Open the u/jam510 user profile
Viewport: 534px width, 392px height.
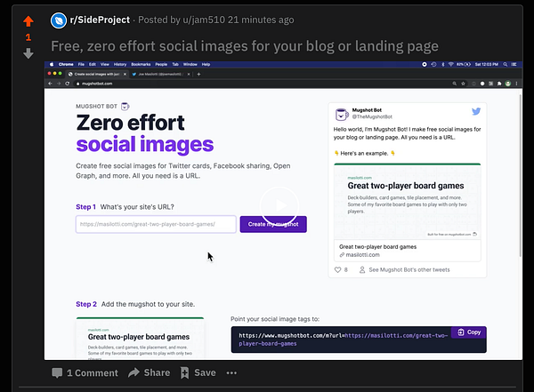[x=204, y=20]
